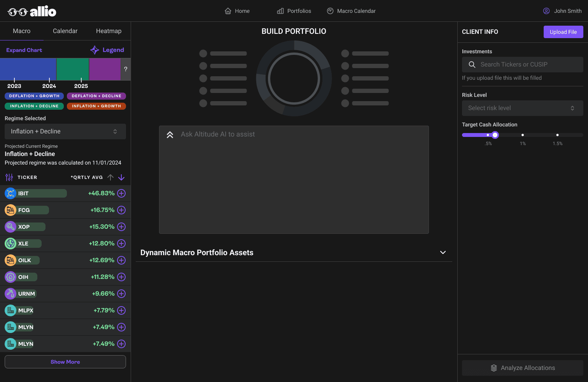Viewport: 588px width, 382px height.
Task: Go to Home in top navigation
Action: 237,11
